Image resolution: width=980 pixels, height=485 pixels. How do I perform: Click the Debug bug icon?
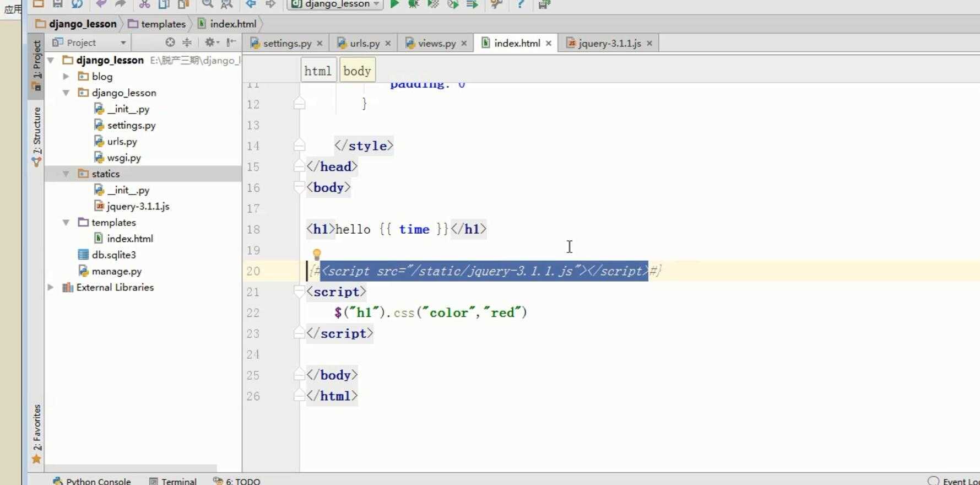[x=413, y=3]
